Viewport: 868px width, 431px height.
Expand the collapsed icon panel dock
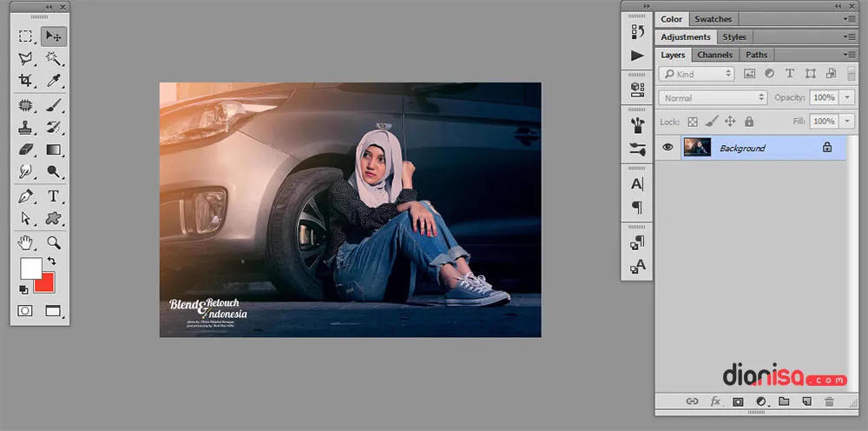[x=647, y=6]
